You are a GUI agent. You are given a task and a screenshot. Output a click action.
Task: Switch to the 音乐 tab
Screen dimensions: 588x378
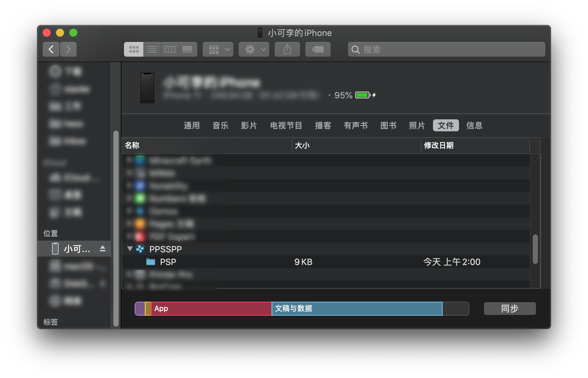[220, 125]
